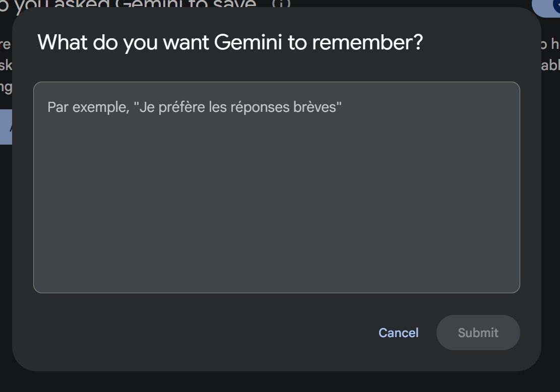The height and width of the screenshot is (392, 560).
Task: Click the "What do you want Gemini to remember?" title
Action: pos(230,42)
